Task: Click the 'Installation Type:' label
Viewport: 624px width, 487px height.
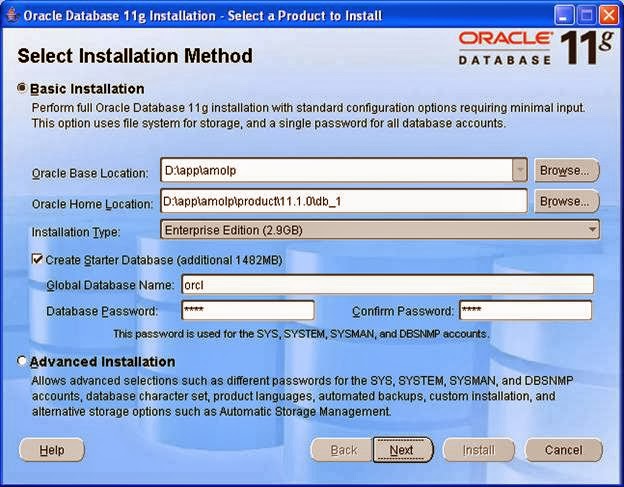Action: 76,232
